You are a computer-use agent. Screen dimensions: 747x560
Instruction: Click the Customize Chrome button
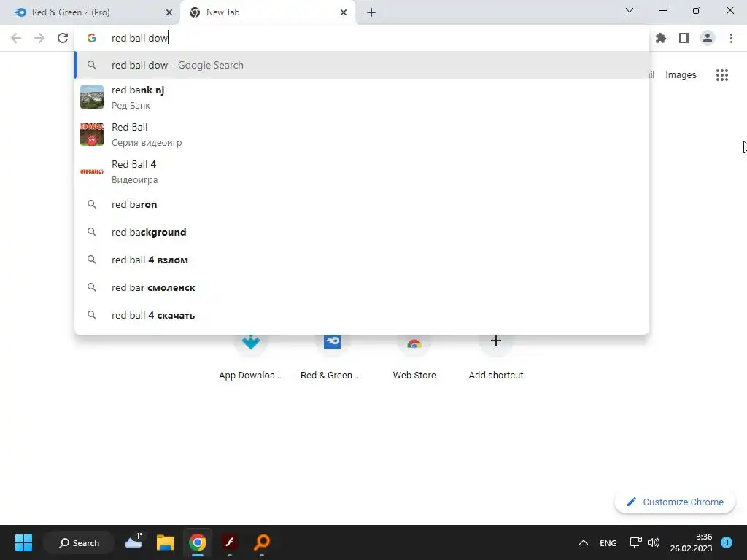pyautogui.click(x=675, y=502)
